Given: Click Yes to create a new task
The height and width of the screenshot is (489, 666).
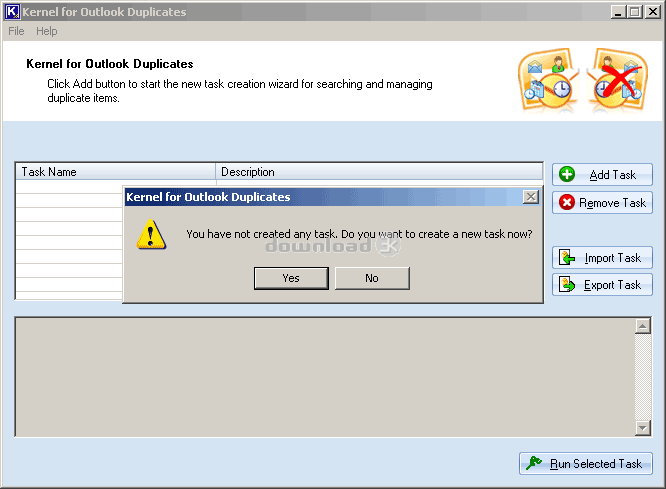Looking at the screenshot, I should point(291,278).
